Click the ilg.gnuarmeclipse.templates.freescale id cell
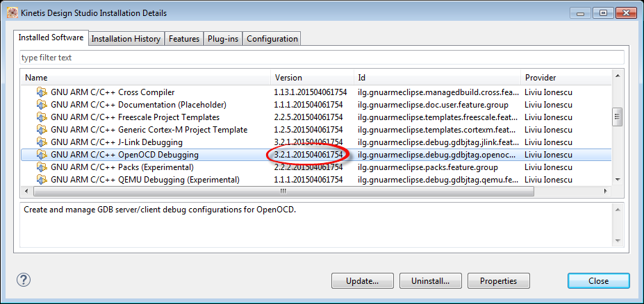Screen dimensions: 644x304 coord(438,117)
